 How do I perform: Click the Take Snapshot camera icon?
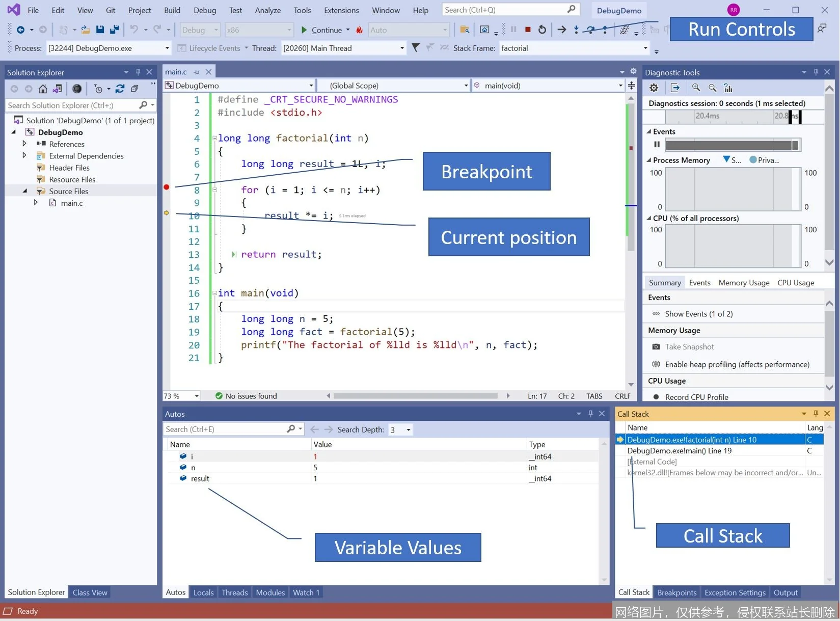pos(656,346)
